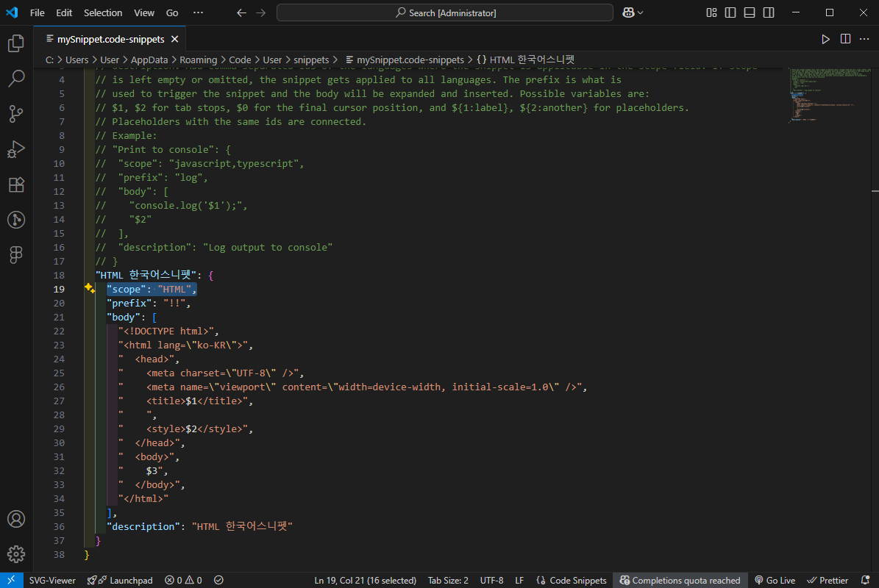The image size is (879, 588).
Task: Click the VS Code logo icon
Action: pyautogui.click(x=12, y=12)
